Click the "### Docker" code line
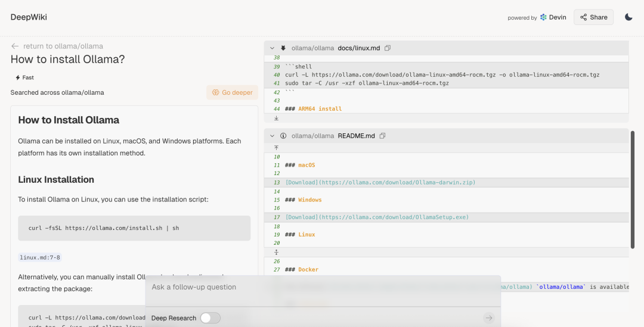 coord(302,270)
